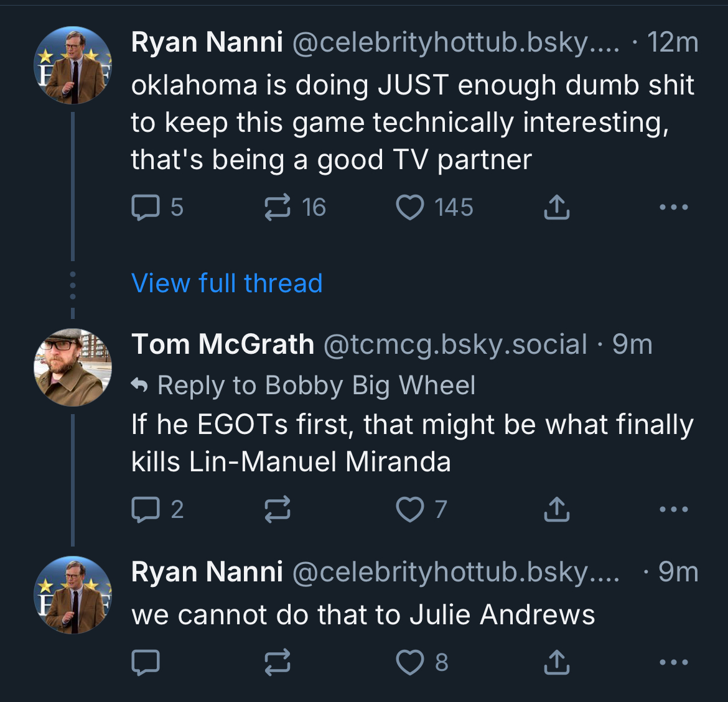The height and width of the screenshot is (702, 728).
Task: Reply to the Julie Andrews post
Action: (146, 663)
